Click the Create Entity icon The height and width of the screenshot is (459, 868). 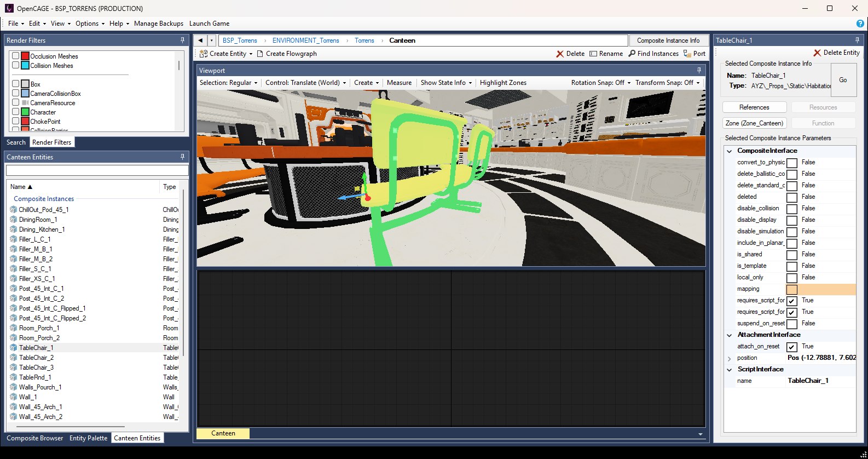point(203,54)
